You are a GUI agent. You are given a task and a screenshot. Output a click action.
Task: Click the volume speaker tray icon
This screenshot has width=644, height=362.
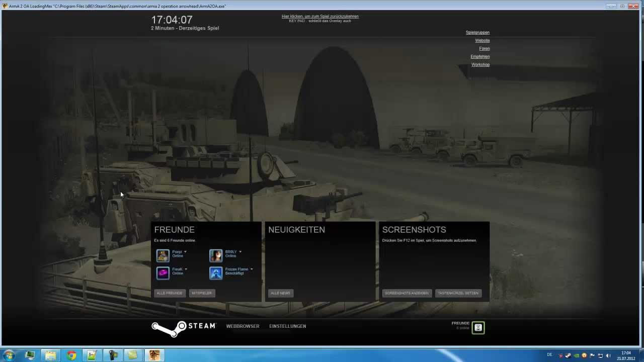coord(608,355)
